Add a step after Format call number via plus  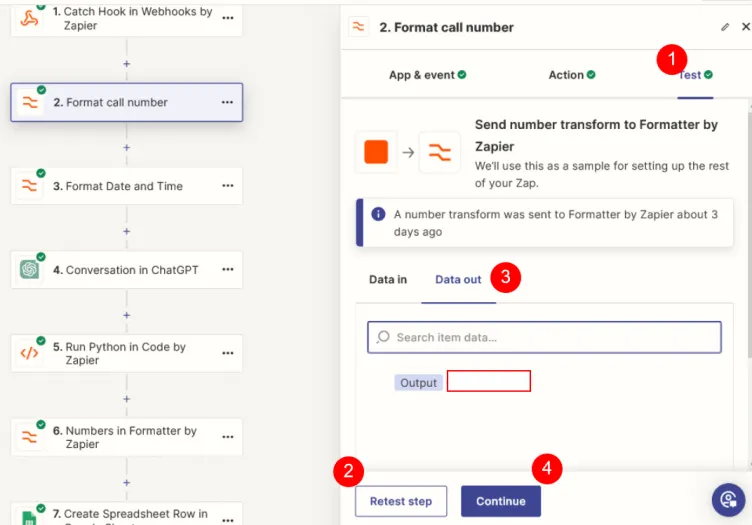(127, 148)
